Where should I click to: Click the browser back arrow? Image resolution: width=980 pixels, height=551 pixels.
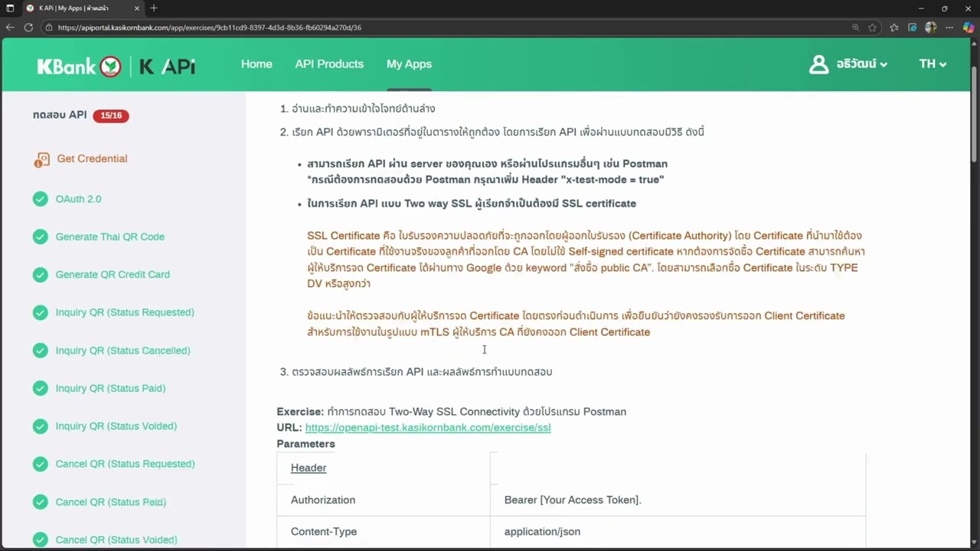click(10, 28)
